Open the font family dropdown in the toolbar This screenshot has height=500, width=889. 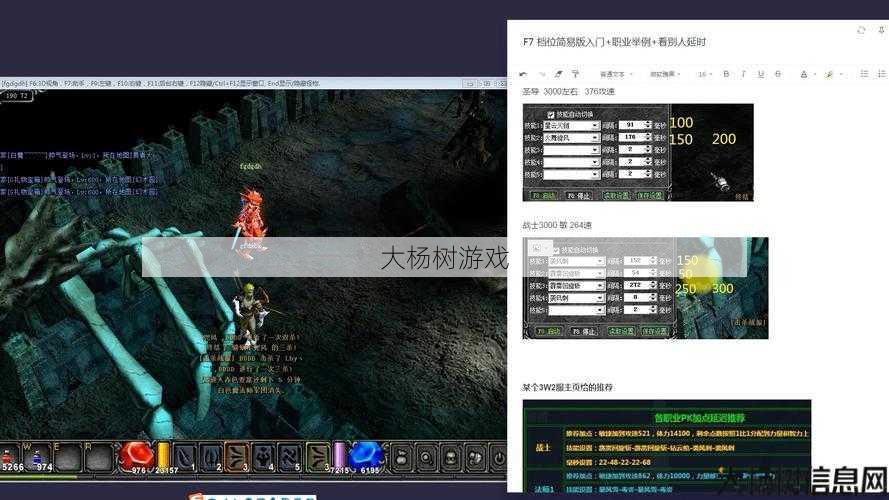[x=664, y=74]
